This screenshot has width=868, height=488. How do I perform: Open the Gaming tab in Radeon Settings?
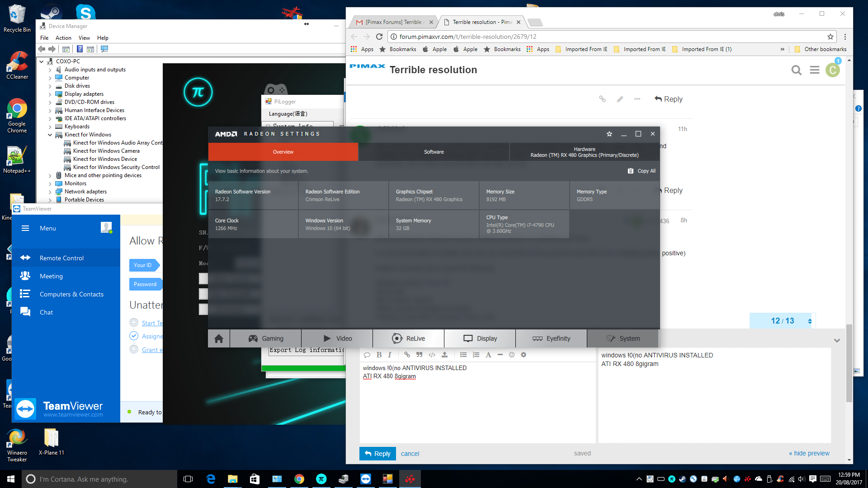coord(266,338)
